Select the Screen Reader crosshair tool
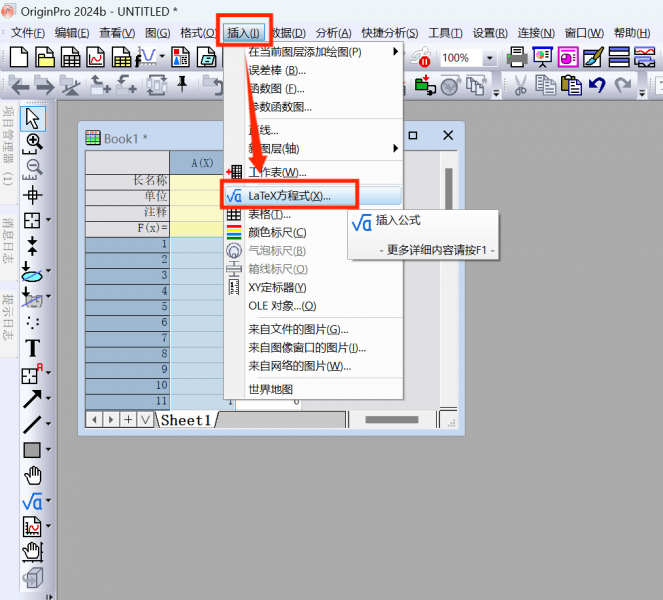 pyautogui.click(x=32, y=195)
